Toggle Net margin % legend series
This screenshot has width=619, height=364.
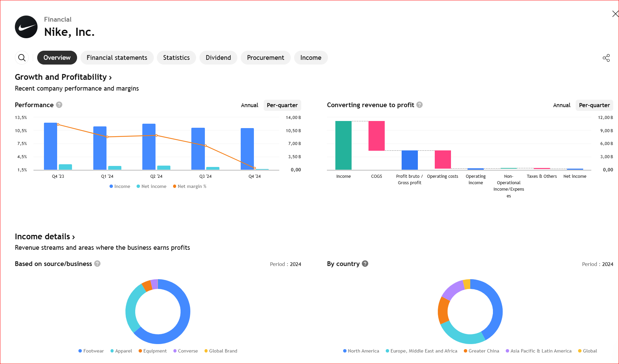pyautogui.click(x=190, y=186)
